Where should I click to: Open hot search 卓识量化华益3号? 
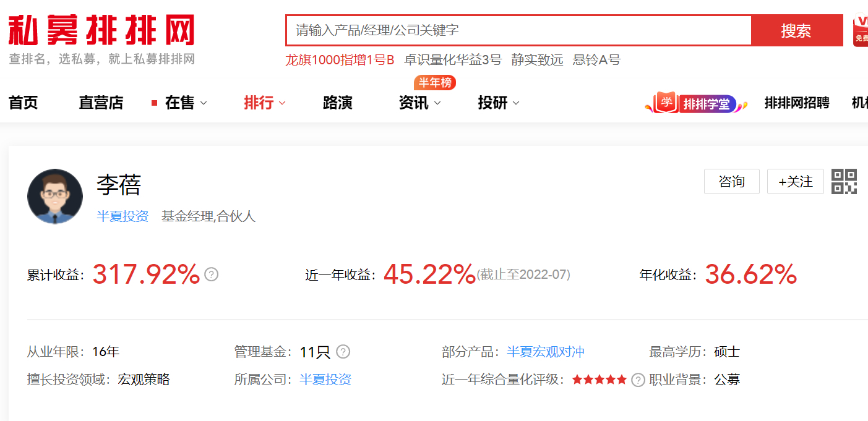click(x=453, y=60)
